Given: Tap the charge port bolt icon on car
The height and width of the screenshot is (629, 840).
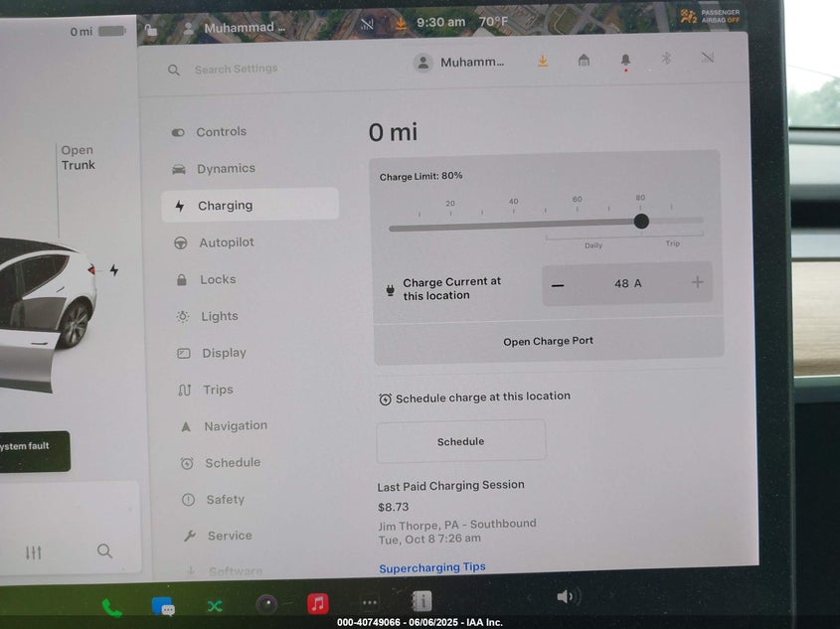Looking at the screenshot, I should (114, 270).
